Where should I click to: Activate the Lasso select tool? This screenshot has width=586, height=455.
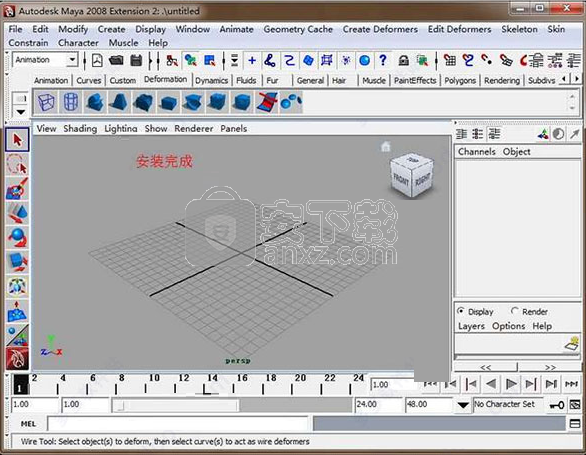click(x=17, y=164)
